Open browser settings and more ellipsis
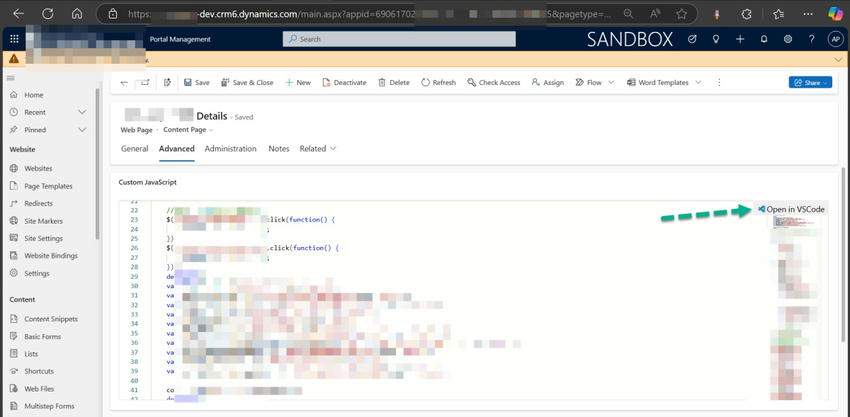The height and width of the screenshot is (417, 850). coord(808,15)
